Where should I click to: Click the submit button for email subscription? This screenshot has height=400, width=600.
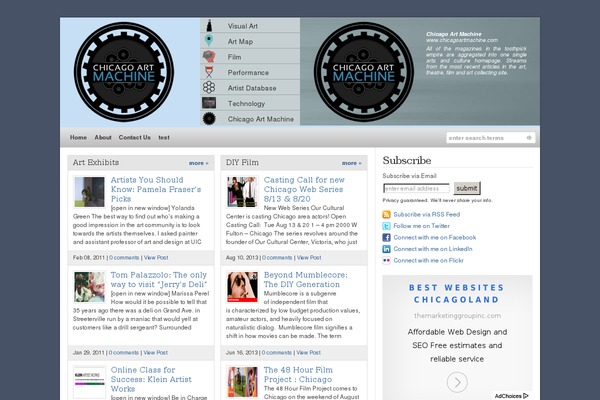(x=467, y=188)
